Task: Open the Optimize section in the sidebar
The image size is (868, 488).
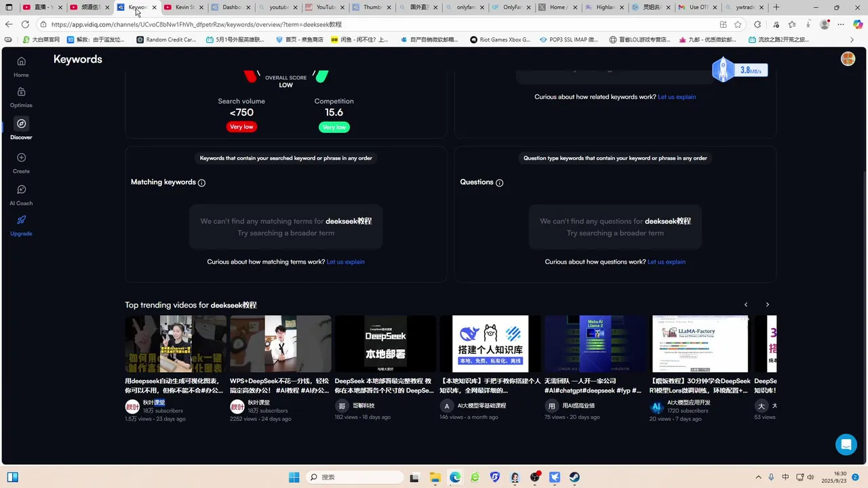Action: click(21, 97)
